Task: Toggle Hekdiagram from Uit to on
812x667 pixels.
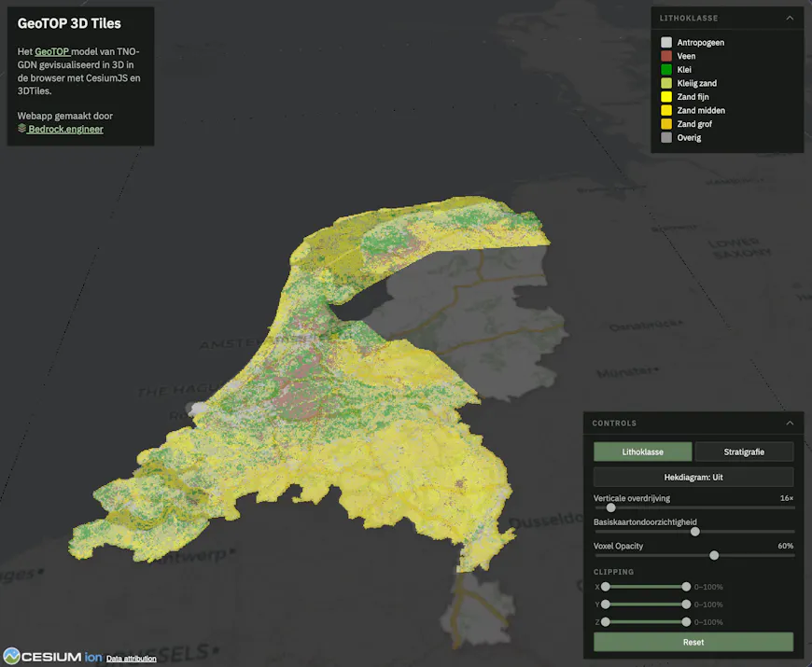Action: pos(693,476)
